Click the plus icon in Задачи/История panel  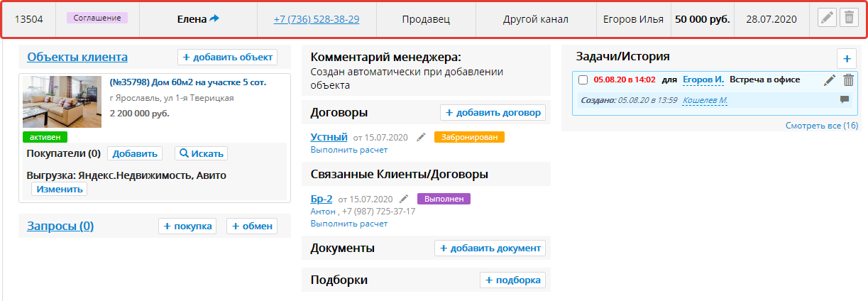847,58
